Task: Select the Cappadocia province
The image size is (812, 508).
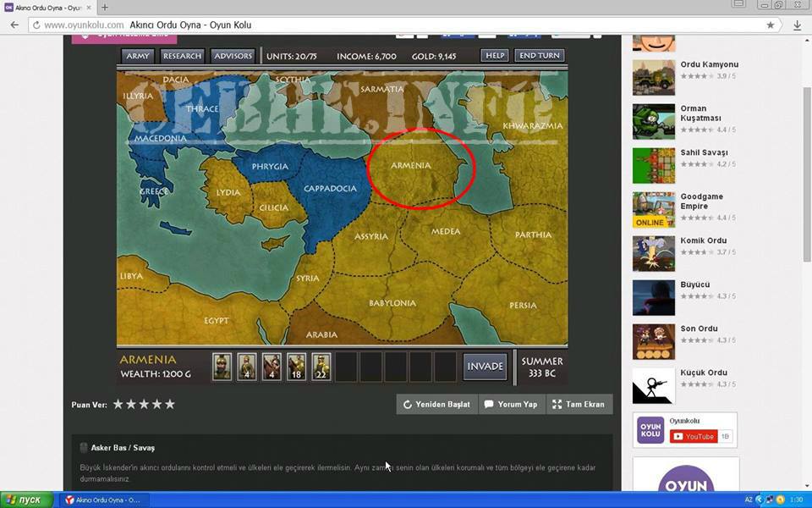Action: (330, 188)
